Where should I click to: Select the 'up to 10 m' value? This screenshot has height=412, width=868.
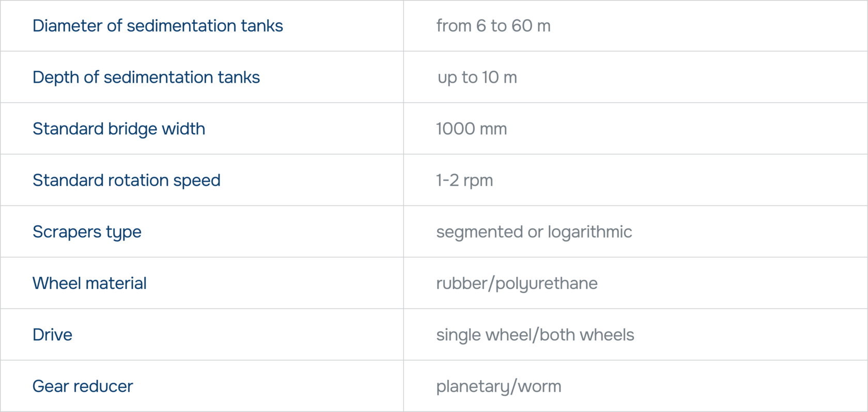[477, 77]
